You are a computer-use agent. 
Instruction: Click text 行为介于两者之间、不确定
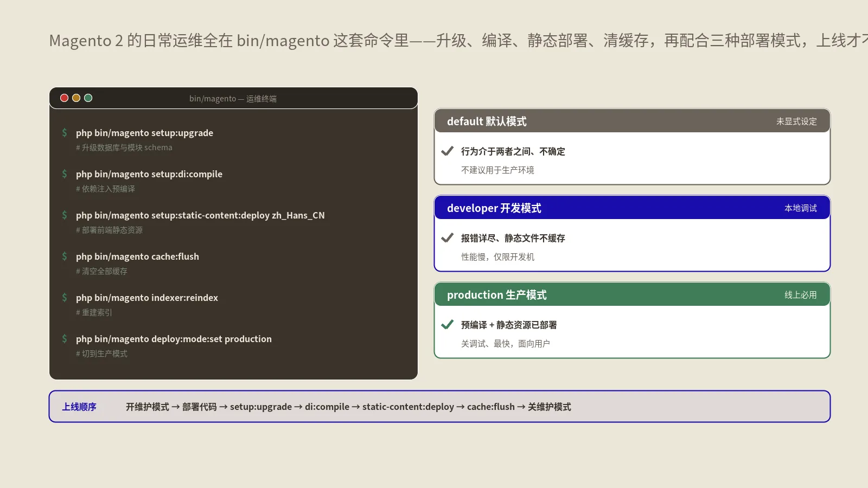[x=513, y=151]
